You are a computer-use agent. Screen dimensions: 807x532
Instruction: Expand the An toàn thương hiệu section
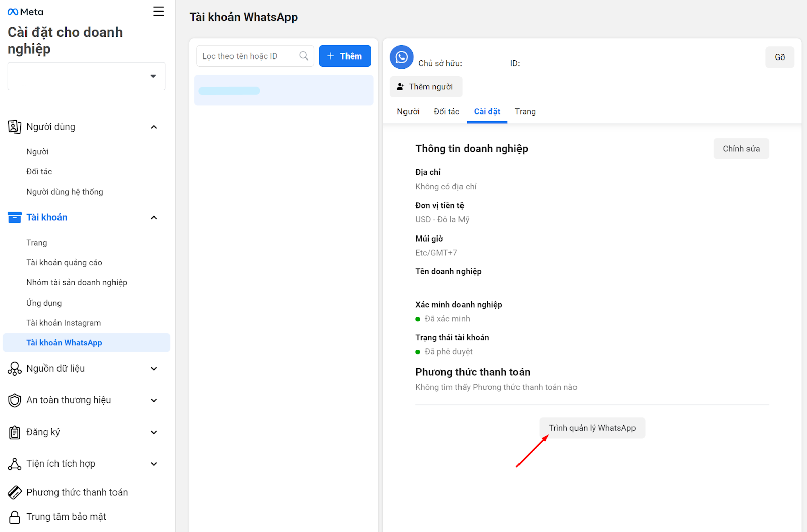(154, 400)
